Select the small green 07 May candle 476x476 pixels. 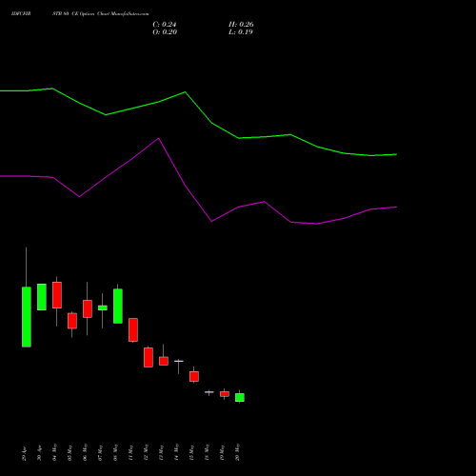(103, 307)
